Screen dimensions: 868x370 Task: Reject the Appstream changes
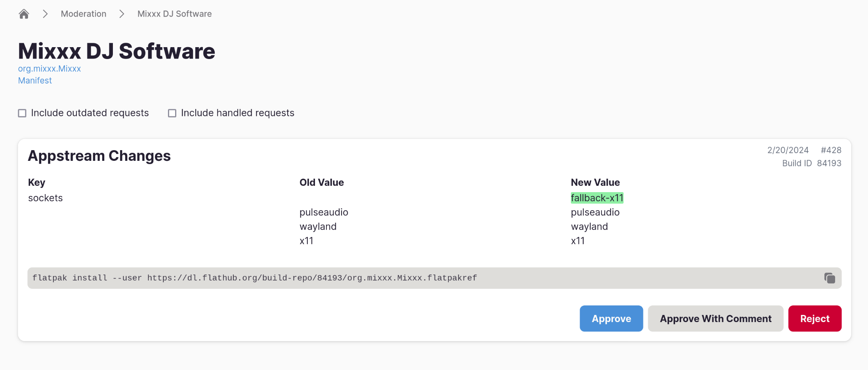[x=815, y=318]
